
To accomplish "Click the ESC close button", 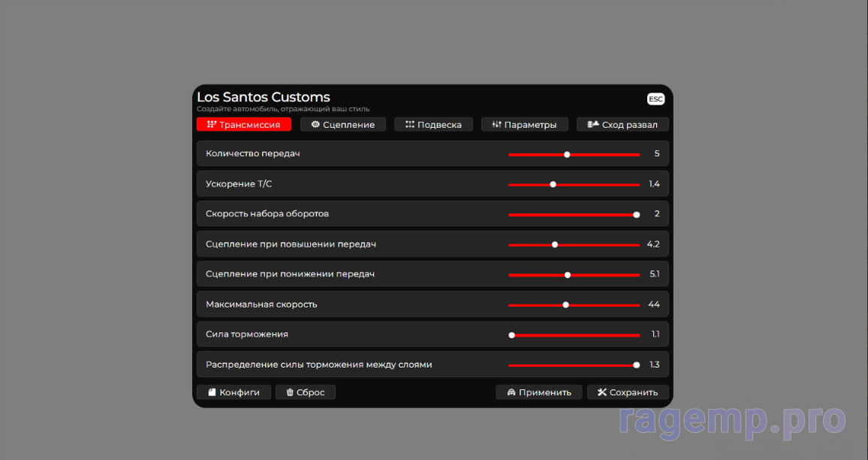I will tap(656, 99).
